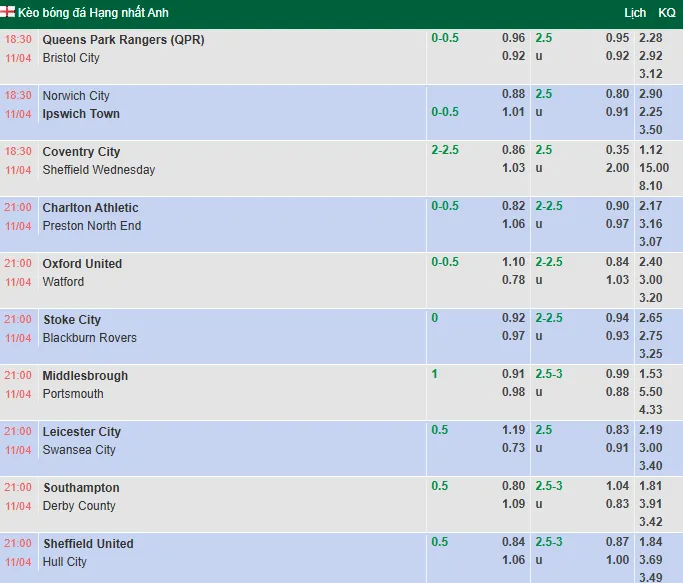Click the 5.50 odds in Middlesbrough match
Image resolution: width=683 pixels, height=583 pixels.
tap(650, 392)
